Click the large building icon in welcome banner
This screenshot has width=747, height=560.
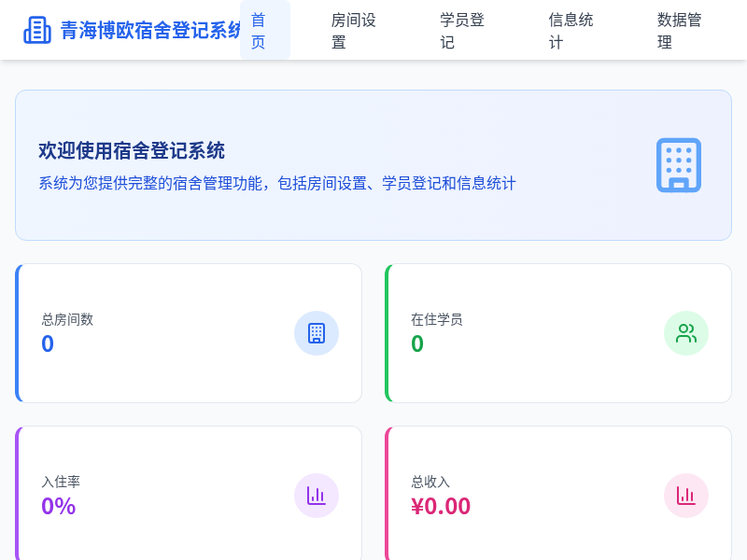point(679,165)
